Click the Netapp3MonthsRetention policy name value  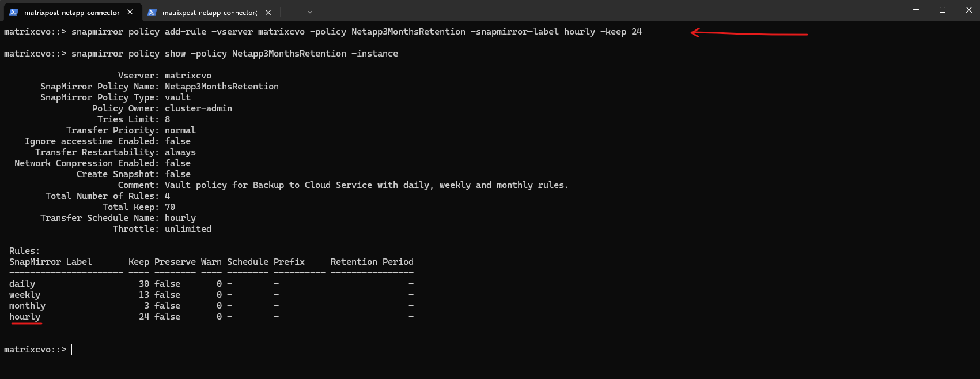point(221,87)
